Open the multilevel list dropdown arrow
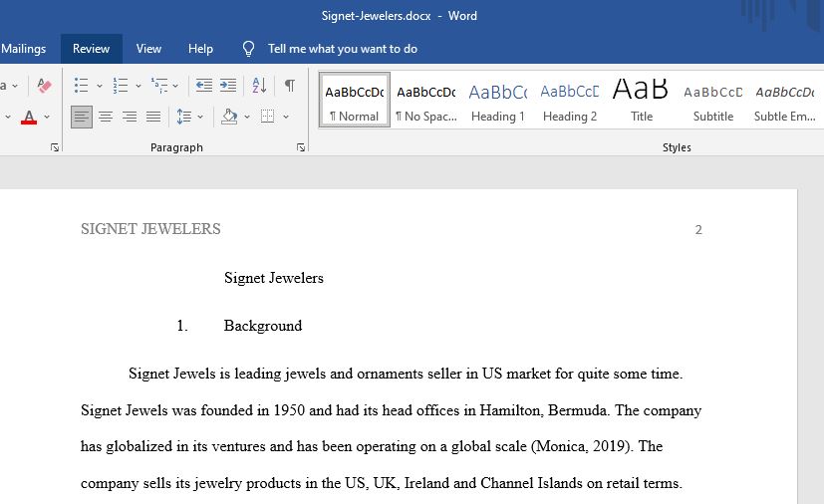Image resolution: width=824 pixels, height=504 pixels. tap(175, 86)
